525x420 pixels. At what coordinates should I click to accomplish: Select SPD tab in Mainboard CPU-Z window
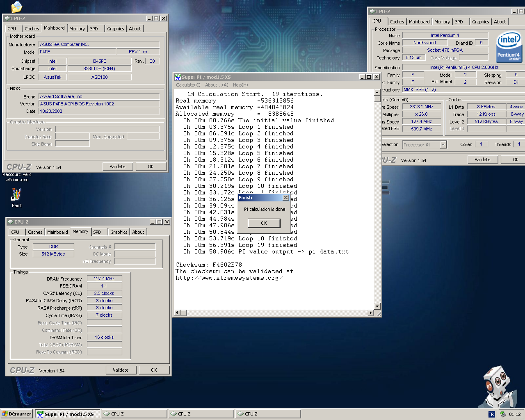point(94,29)
